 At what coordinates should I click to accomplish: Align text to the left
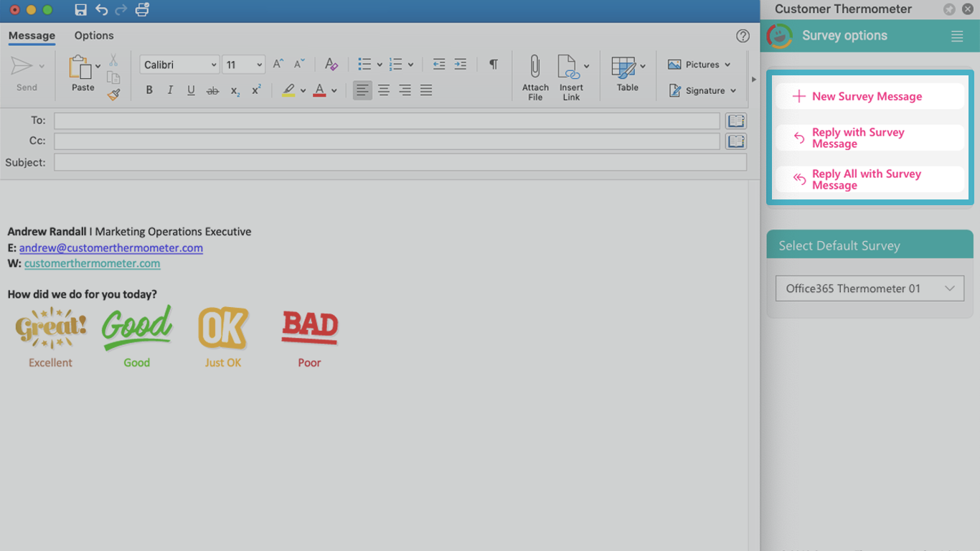[363, 90]
